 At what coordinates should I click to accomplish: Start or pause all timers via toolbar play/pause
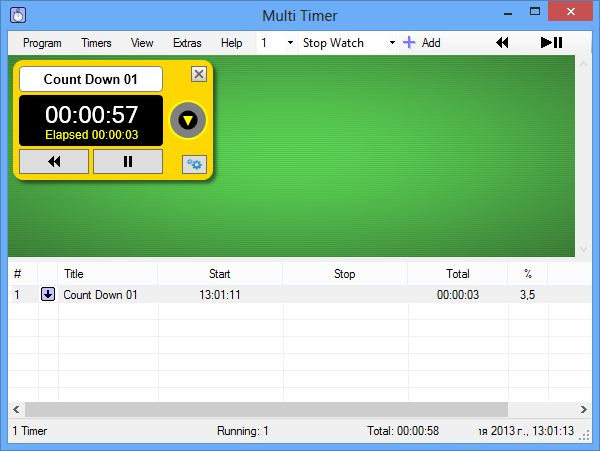pos(551,42)
